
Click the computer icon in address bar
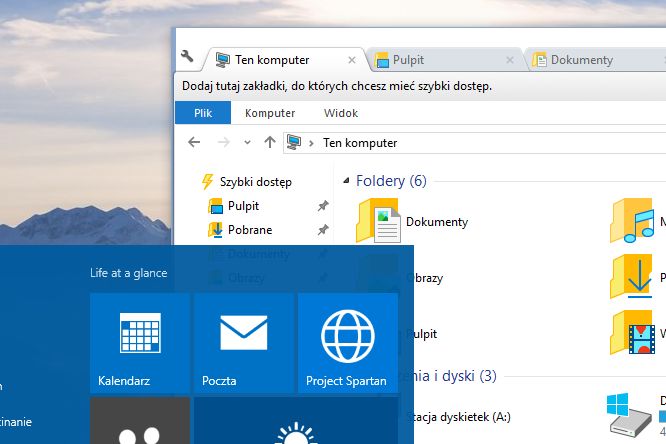click(293, 142)
